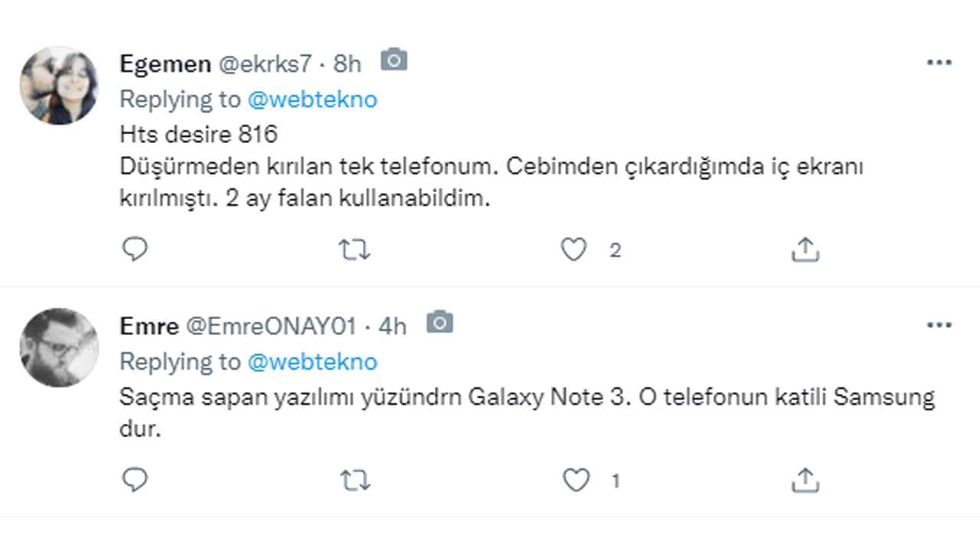This screenshot has height=551, width=980.
Task: Open the camera icon on Egemen's tweet
Action: pos(394,60)
